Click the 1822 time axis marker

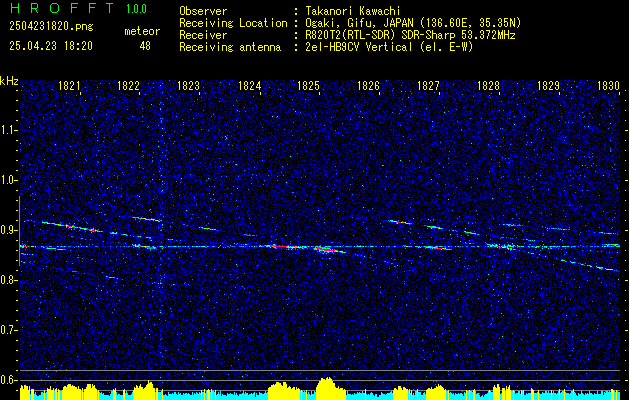coord(128,86)
